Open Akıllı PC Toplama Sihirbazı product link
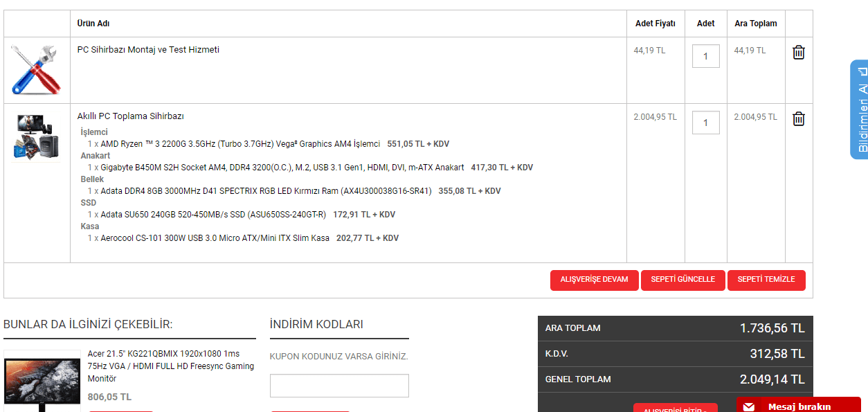This screenshot has height=412, width=868. click(131, 116)
